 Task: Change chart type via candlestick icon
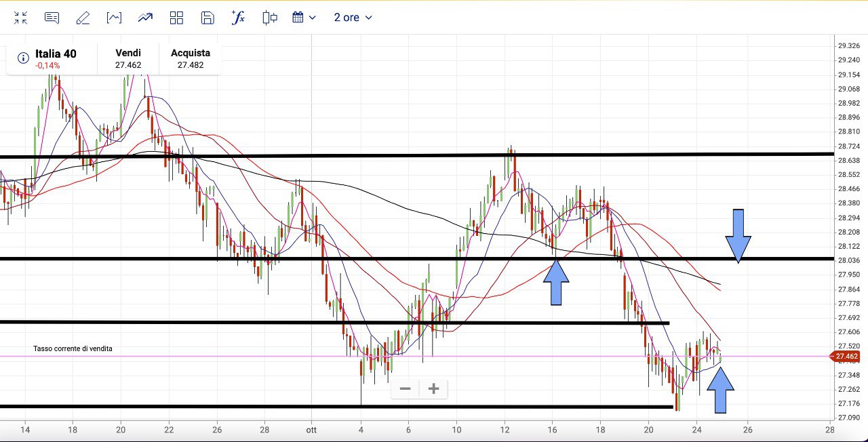click(x=270, y=18)
